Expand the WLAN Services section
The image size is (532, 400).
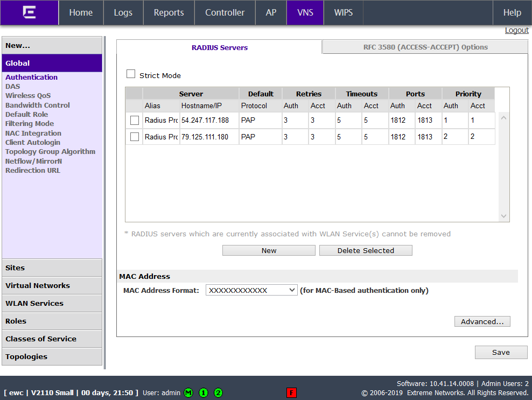click(52, 303)
